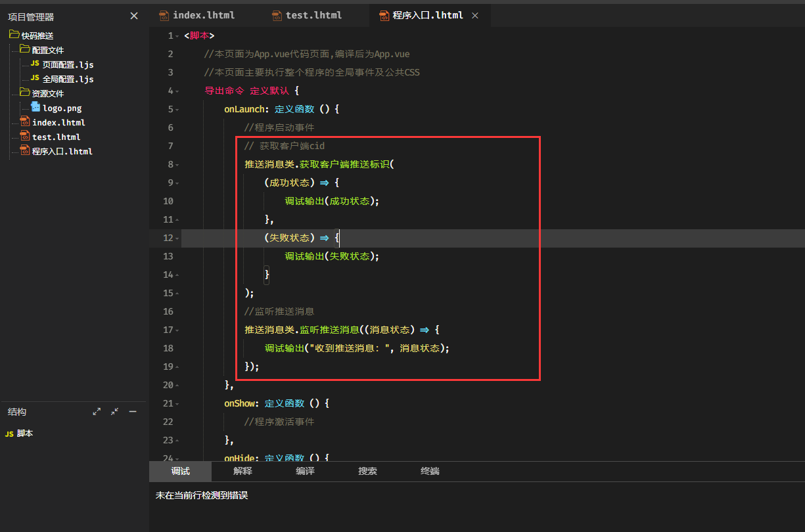Toggle the fold arrow at line 11
Screen dimensions: 805x532
coord(177,219)
